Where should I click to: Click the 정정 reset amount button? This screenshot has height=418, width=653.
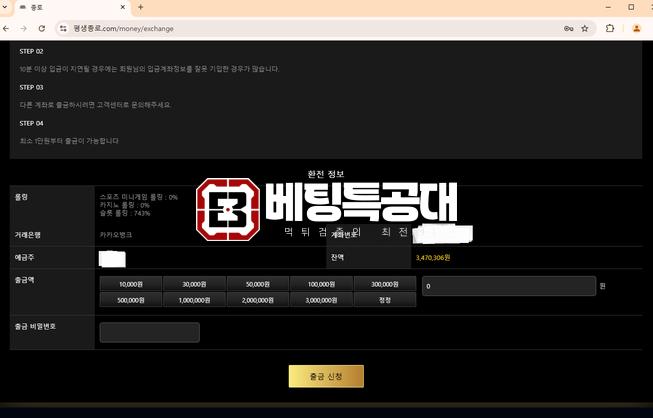pyautogui.click(x=385, y=300)
